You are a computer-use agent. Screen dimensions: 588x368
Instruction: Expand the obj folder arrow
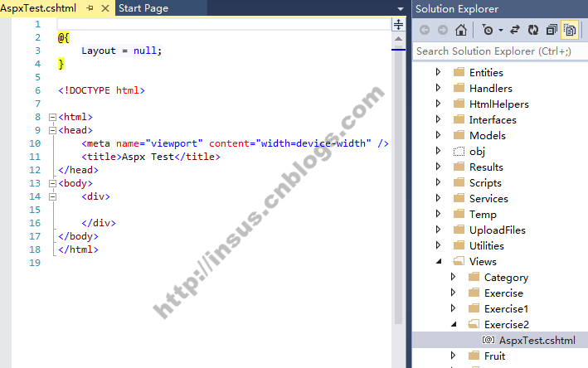point(439,150)
